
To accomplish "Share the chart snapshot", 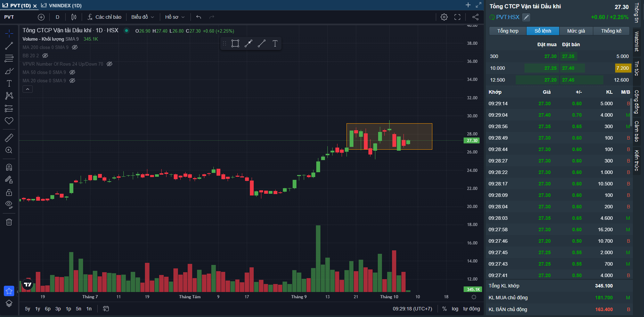I will coord(475,17).
